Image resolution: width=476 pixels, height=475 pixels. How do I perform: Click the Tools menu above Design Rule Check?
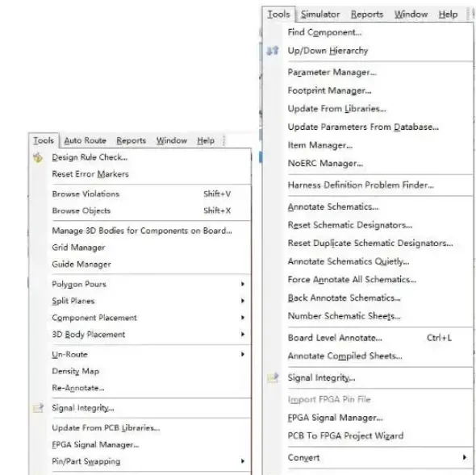pyautogui.click(x=44, y=140)
